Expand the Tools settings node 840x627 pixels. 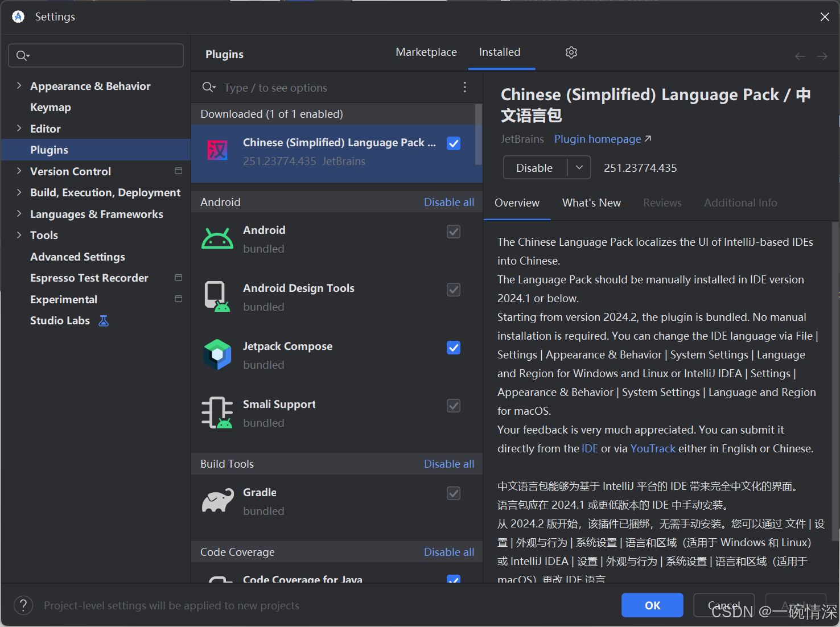[19, 235]
